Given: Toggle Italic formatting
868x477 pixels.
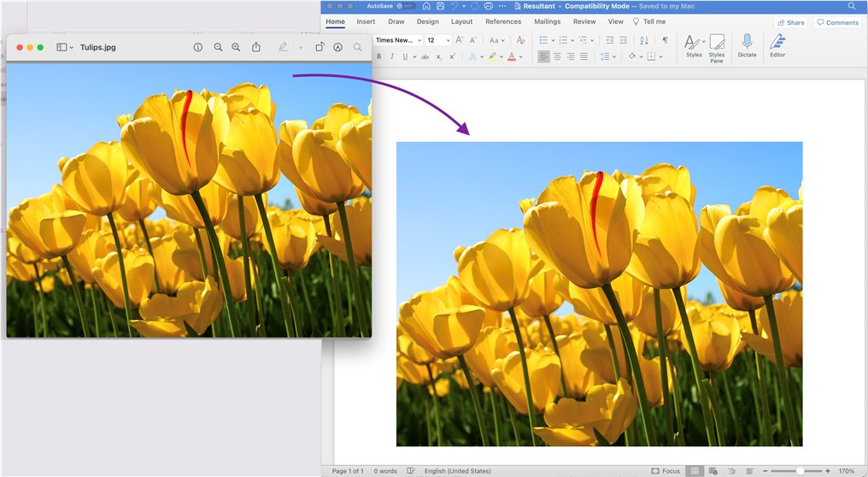Looking at the screenshot, I should (x=391, y=56).
